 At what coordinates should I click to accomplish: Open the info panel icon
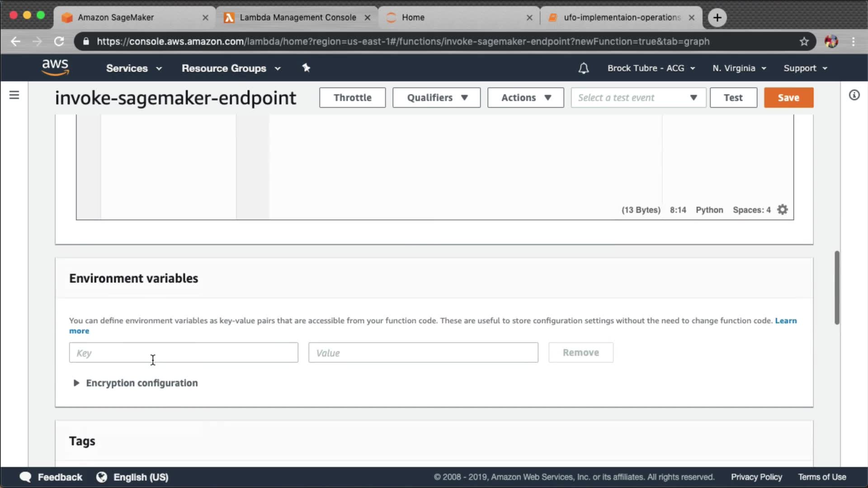pyautogui.click(x=854, y=95)
